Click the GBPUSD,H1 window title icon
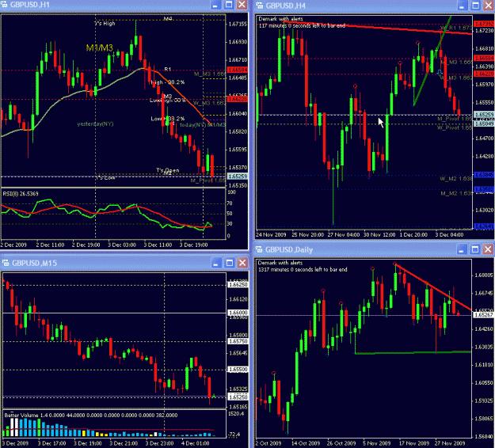This screenshot has width=495, height=448. 4,5
